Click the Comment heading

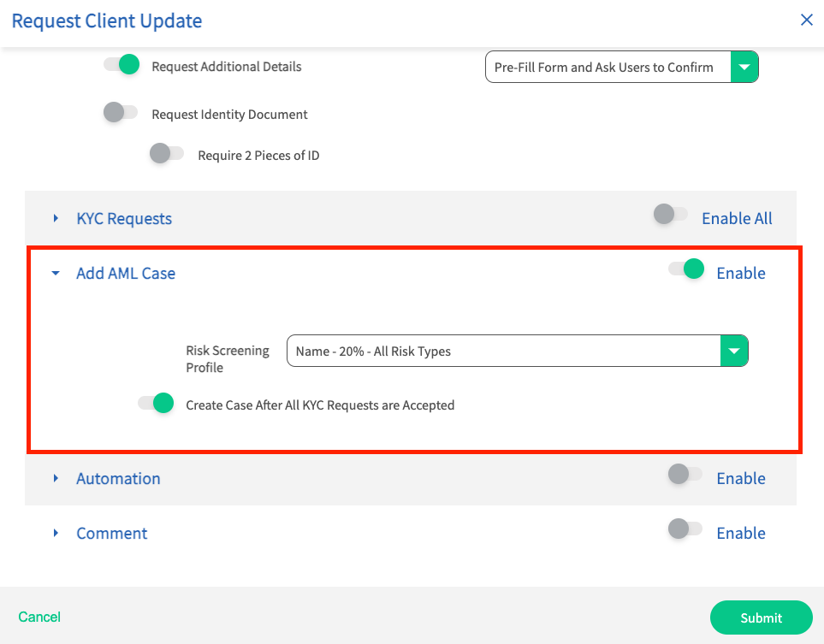[112, 533]
